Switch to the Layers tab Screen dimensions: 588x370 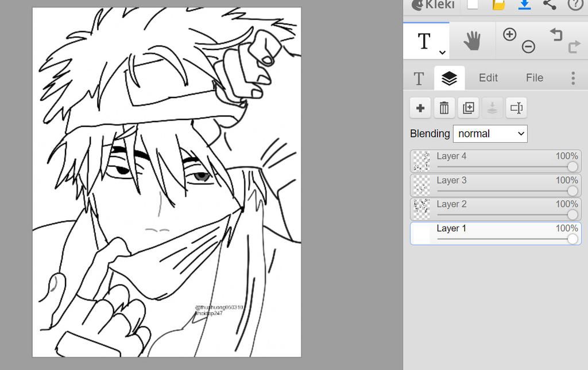pyautogui.click(x=449, y=78)
